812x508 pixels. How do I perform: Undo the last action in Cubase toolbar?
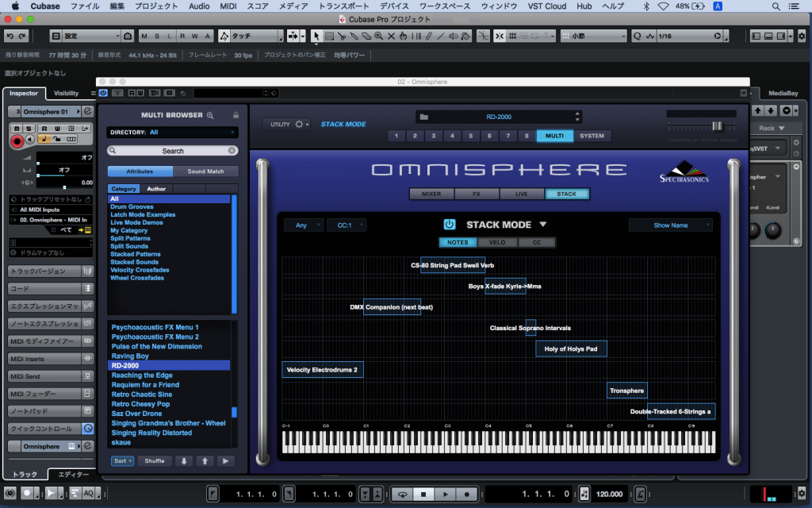[x=10, y=36]
